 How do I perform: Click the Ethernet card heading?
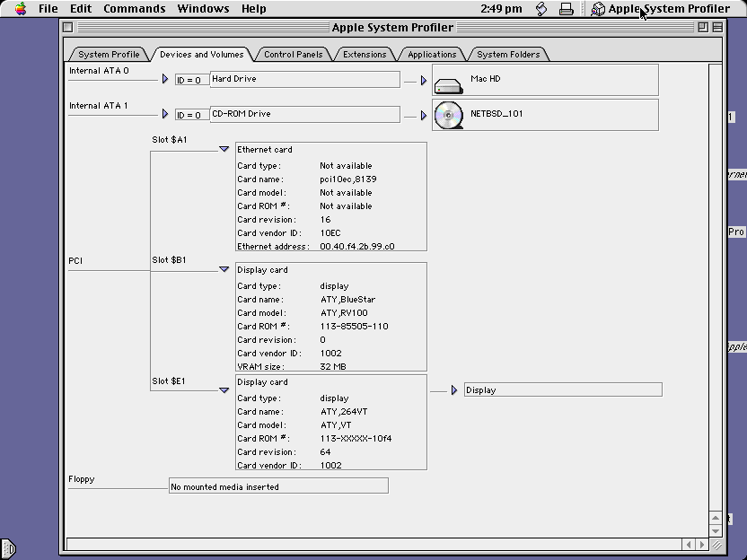click(264, 150)
